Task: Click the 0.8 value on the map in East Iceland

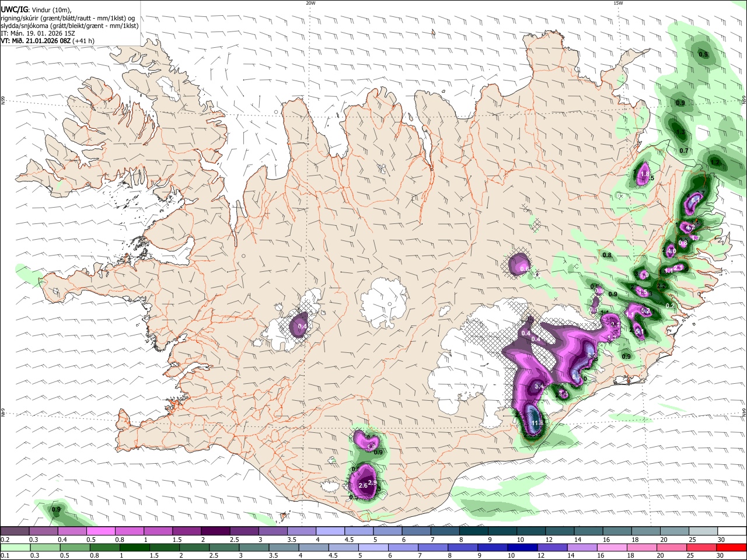Action: click(x=607, y=255)
